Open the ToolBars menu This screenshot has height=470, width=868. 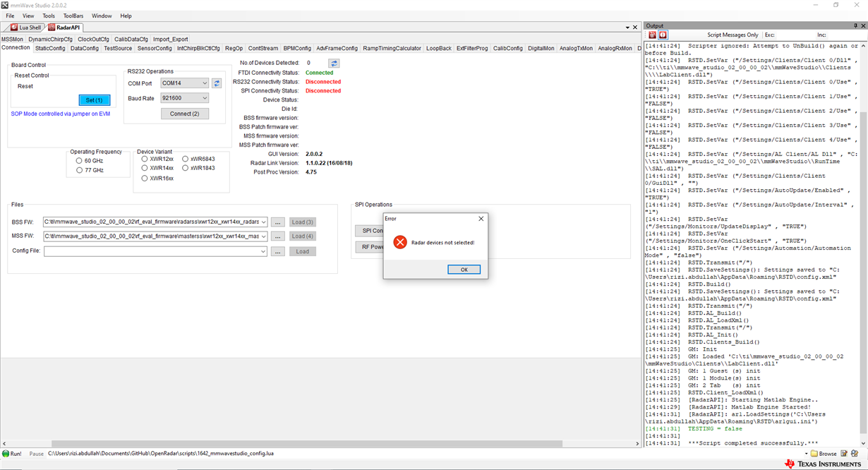pos(73,16)
